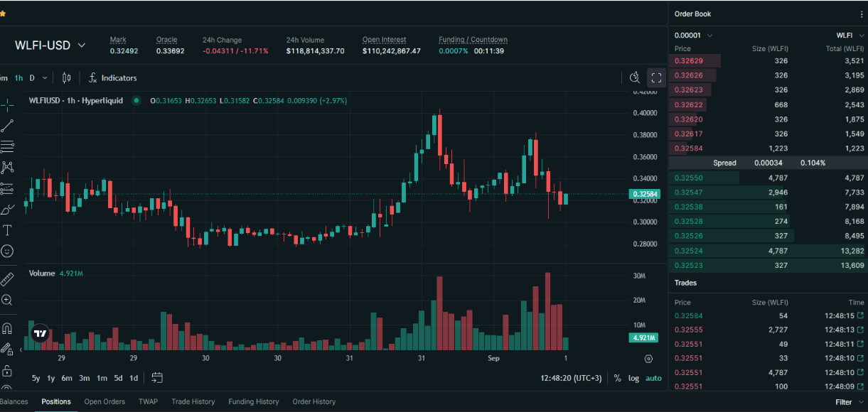868x412 pixels.
Task: Switch to the TWAP tab
Action: pos(149,401)
